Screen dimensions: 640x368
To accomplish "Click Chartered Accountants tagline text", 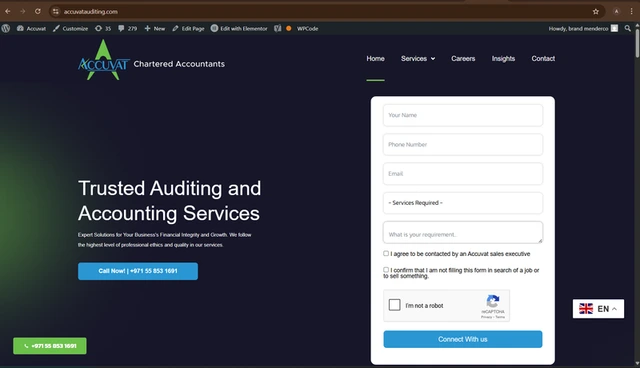I will pyautogui.click(x=179, y=64).
